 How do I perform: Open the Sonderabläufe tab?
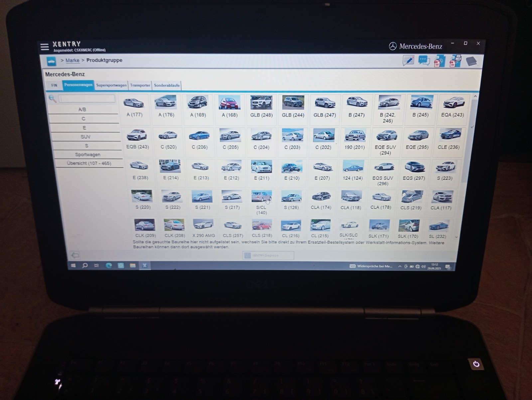click(x=167, y=85)
